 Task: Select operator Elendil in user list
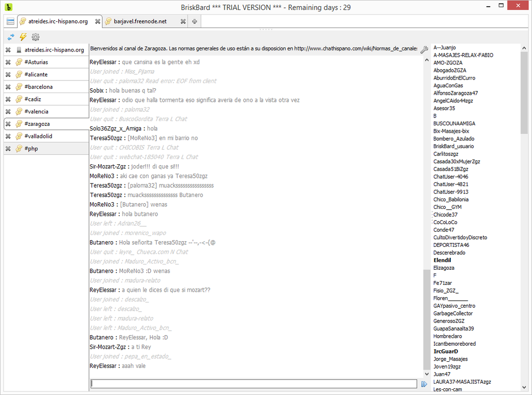pyautogui.click(x=442, y=260)
